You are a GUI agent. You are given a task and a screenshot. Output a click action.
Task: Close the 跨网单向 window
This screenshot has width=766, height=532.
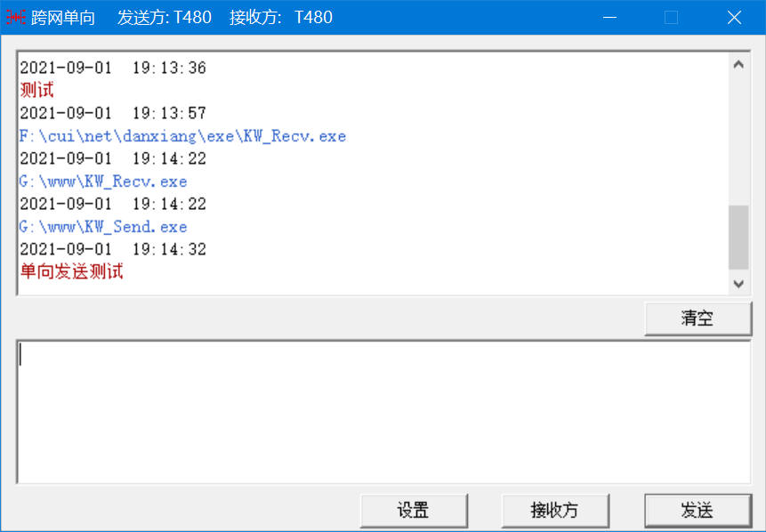pos(734,18)
